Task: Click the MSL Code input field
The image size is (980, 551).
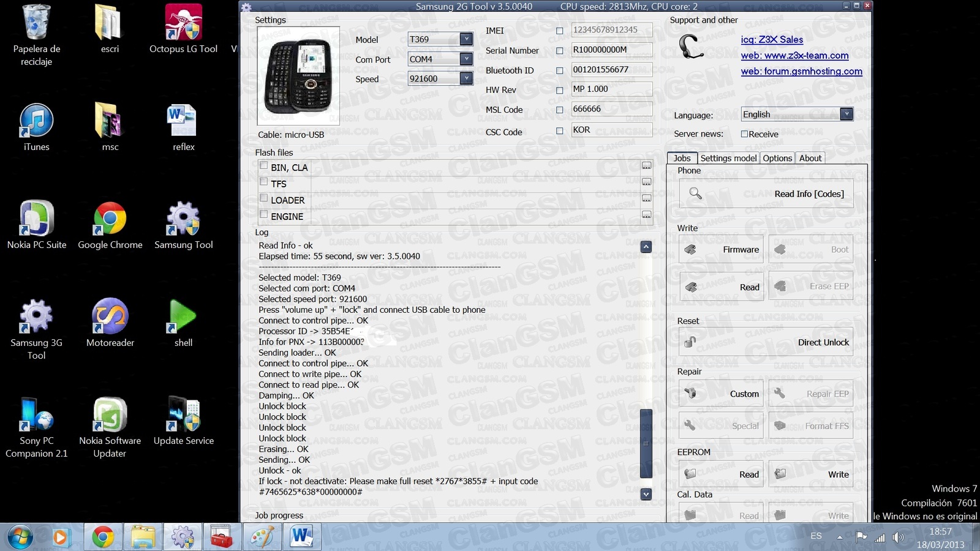Action: tap(611, 110)
